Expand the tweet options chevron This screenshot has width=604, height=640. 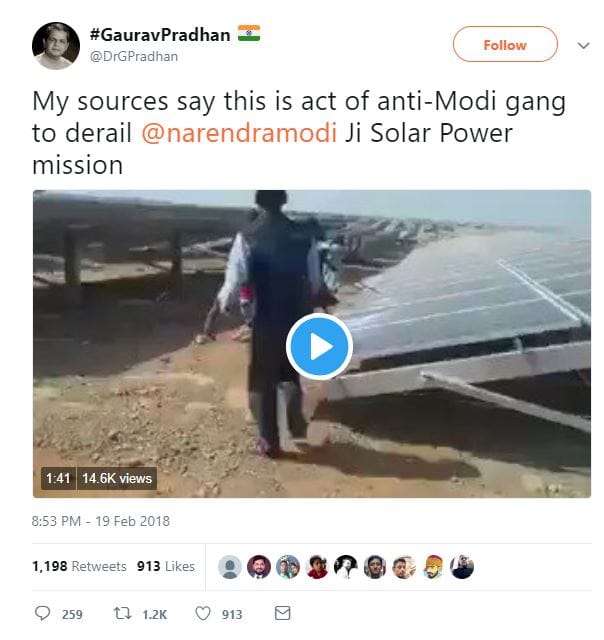(x=583, y=45)
